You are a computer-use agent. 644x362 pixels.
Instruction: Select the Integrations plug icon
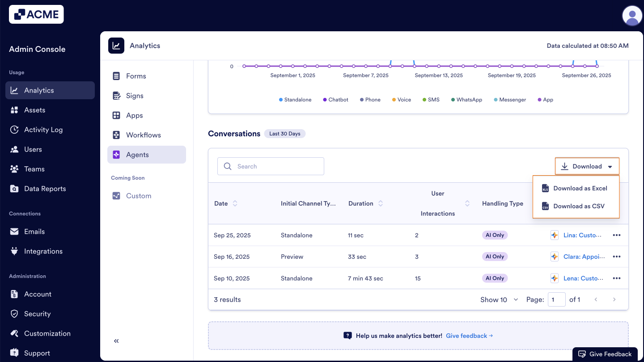[14, 251]
